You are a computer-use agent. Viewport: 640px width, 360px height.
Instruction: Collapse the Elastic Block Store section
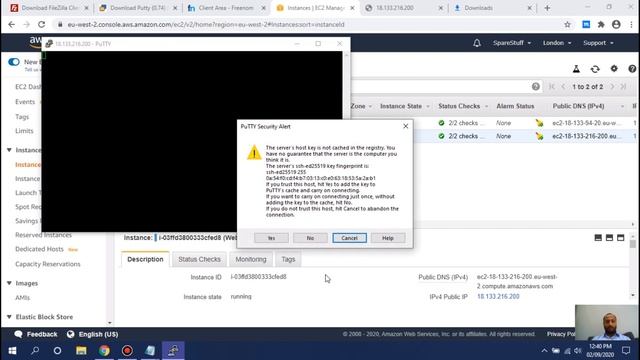pos(9,317)
